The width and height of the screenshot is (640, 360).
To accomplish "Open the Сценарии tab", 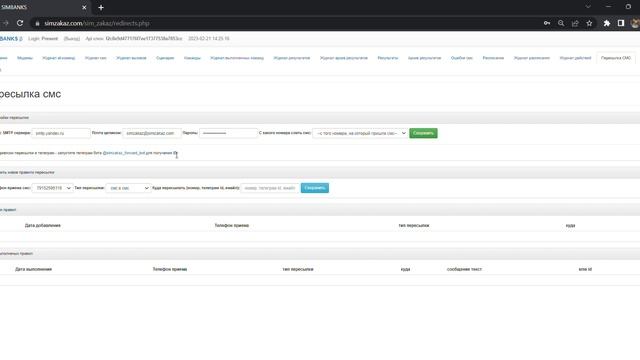I will [165, 58].
